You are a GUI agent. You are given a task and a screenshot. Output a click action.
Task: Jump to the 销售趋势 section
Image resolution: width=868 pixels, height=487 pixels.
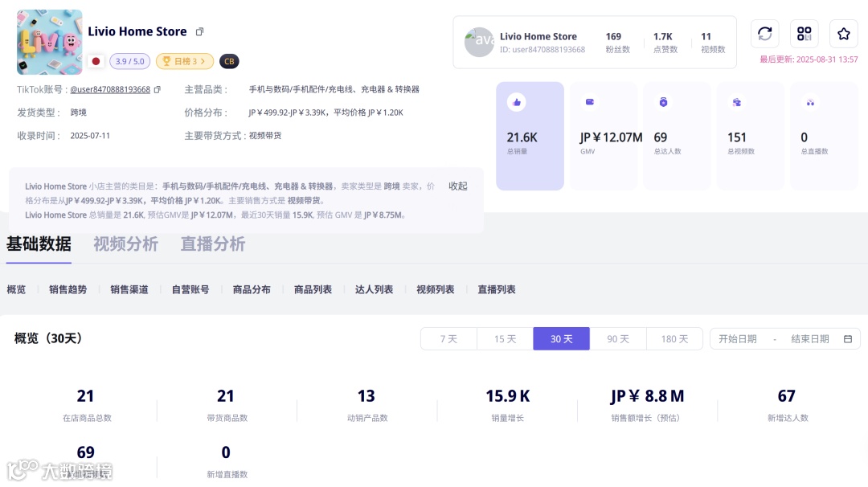(x=68, y=289)
